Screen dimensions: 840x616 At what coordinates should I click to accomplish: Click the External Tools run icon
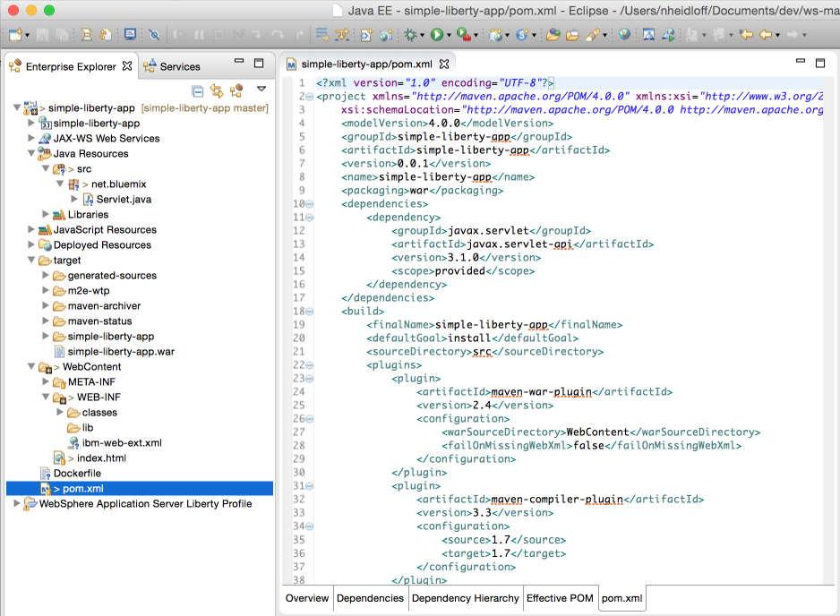coord(464,35)
